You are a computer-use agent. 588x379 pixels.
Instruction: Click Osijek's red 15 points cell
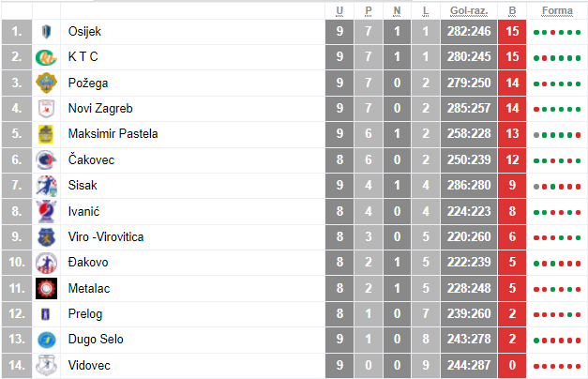coord(512,32)
